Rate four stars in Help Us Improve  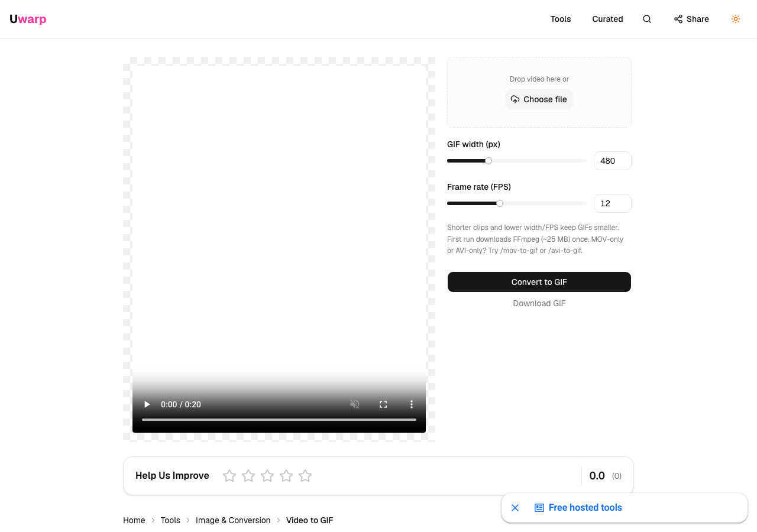[x=286, y=476]
